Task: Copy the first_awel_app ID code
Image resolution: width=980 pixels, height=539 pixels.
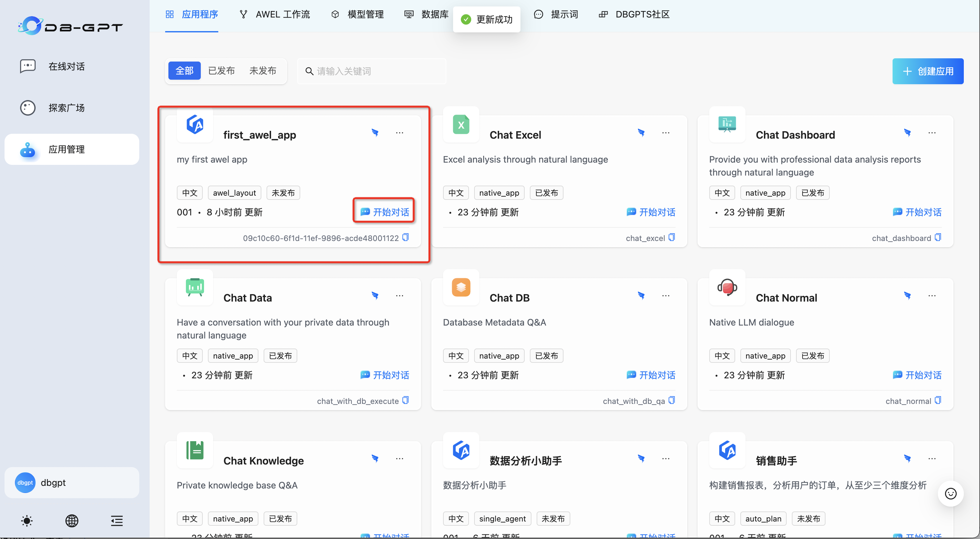Action: coord(405,237)
